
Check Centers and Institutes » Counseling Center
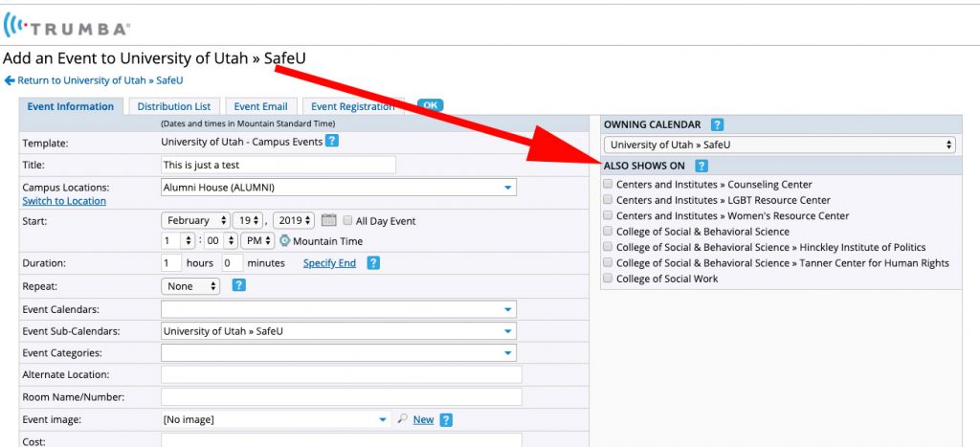point(608,185)
